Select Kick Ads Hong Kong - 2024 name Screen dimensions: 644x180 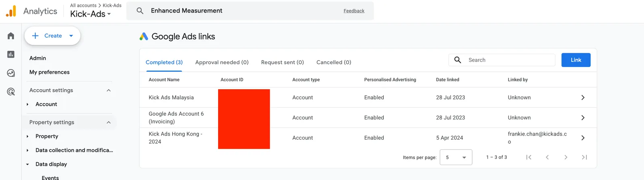(175, 138)
